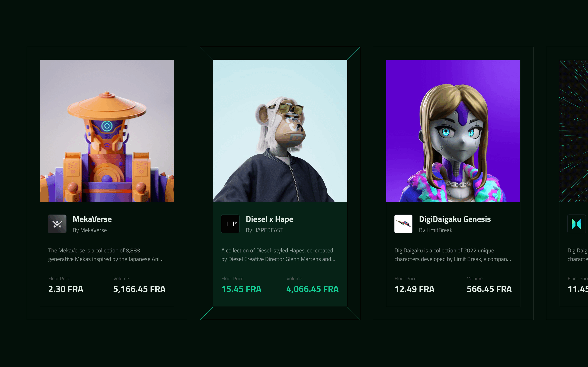Click the Diesel x Hape volume 4,066.45 FRA

(312, 289)
